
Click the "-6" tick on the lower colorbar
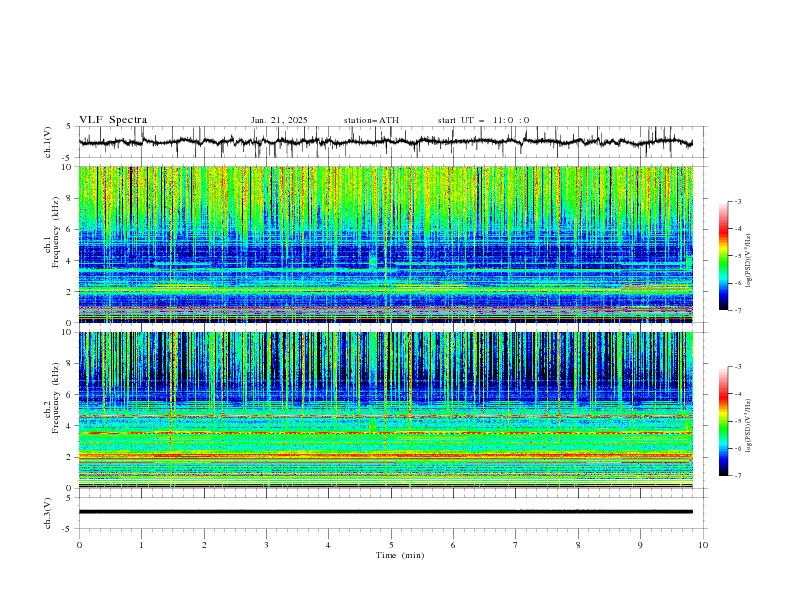(737, 448)
